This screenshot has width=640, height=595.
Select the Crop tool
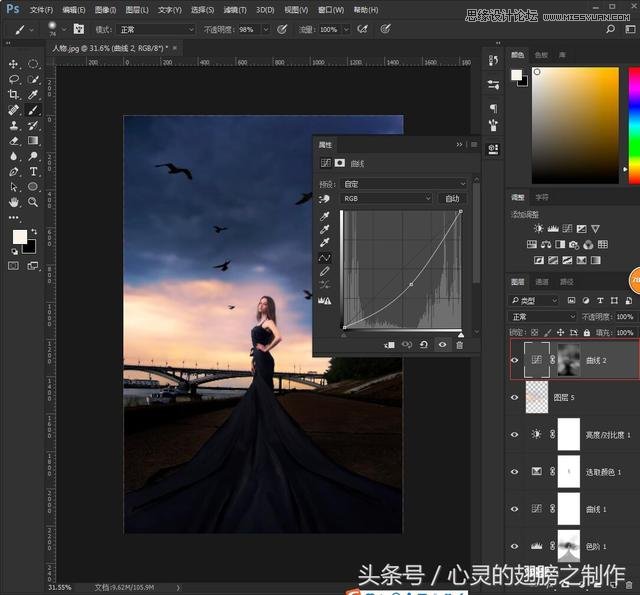pyautogui.click(x=14, y=94)
